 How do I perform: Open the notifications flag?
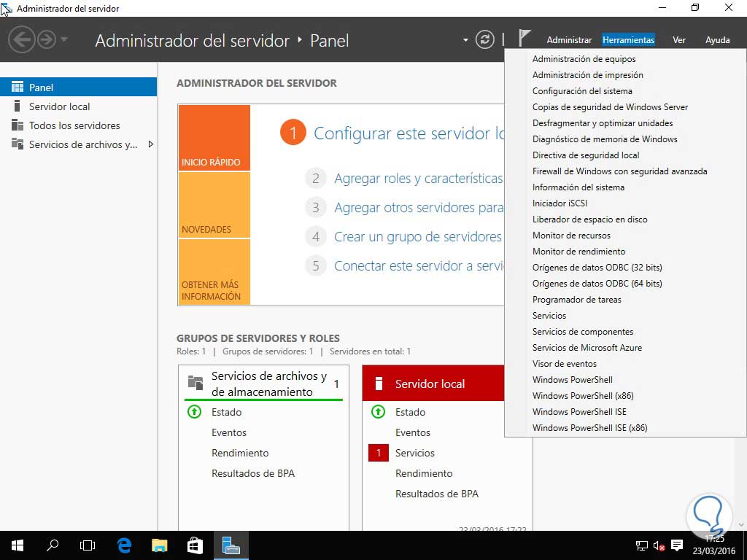pyautogui.click(x=524, y=38)
